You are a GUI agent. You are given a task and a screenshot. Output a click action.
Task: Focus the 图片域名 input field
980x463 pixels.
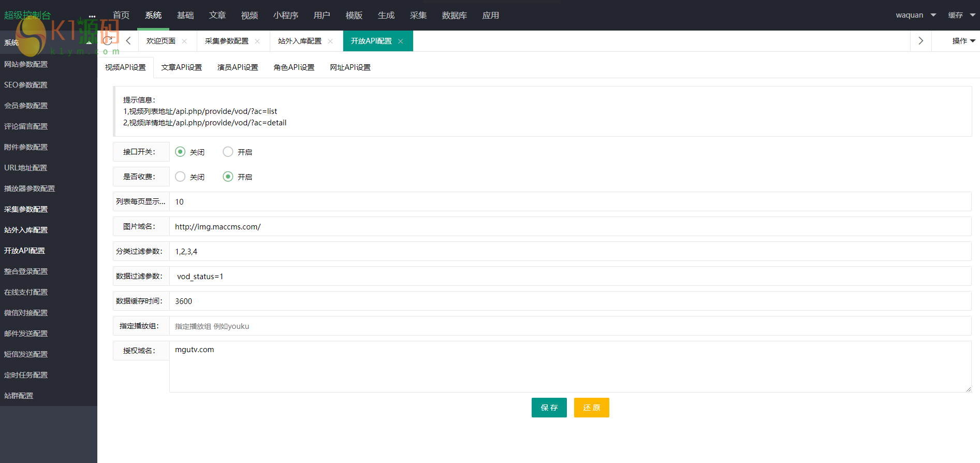pyautogui.click(x=571, y=226)
